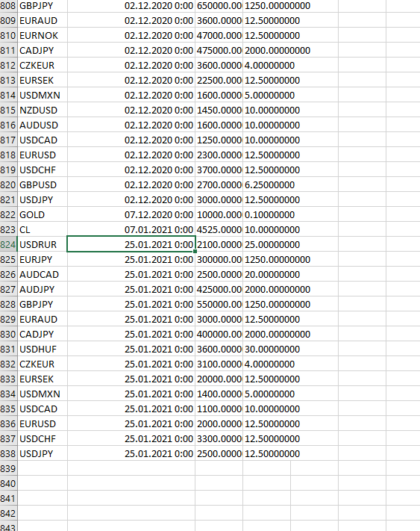Viewport: 420px width, 531px height.
Task: Click the 650000.00 value cell
Action: pyautogui.click(x=219, y=6)
